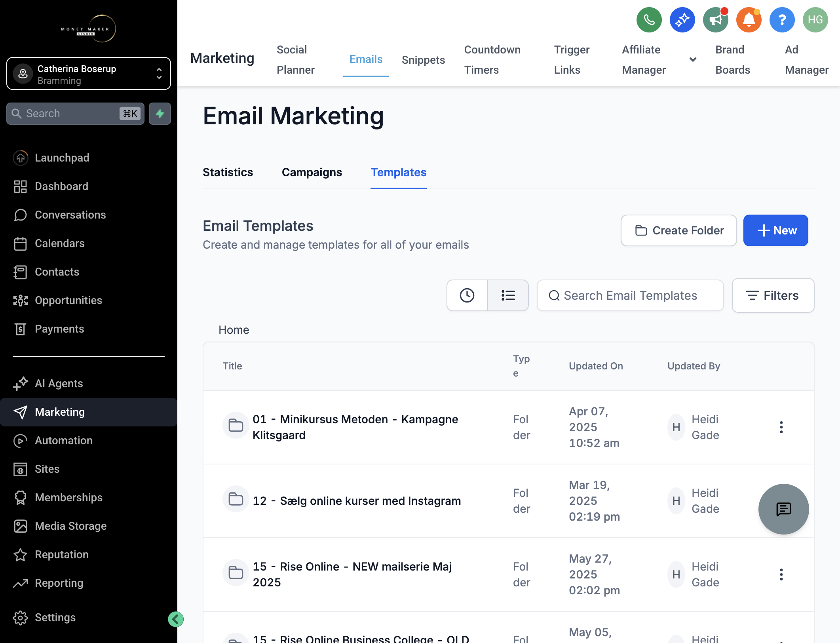
Task: Open the blue AI sparkle assistant icon
Action: coord(682,20)
